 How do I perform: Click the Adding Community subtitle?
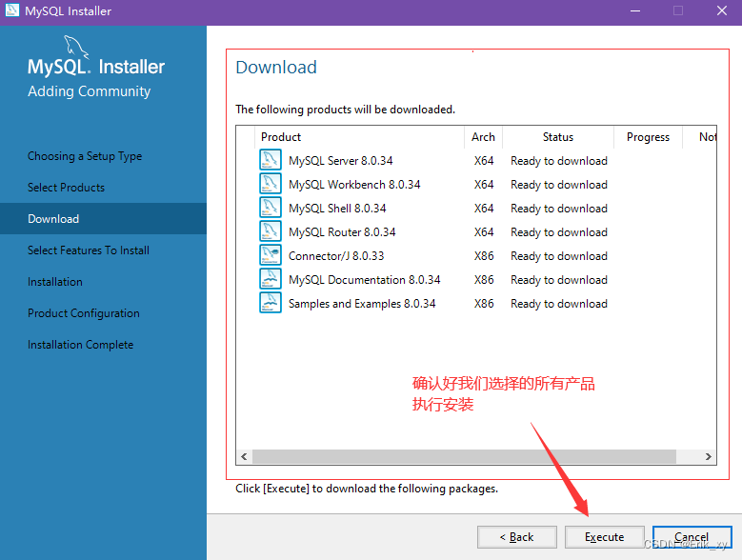coord(89,91)
